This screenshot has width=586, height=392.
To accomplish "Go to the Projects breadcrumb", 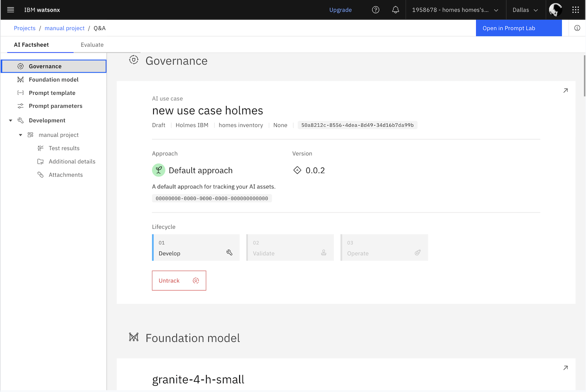I will pos(25,28).
